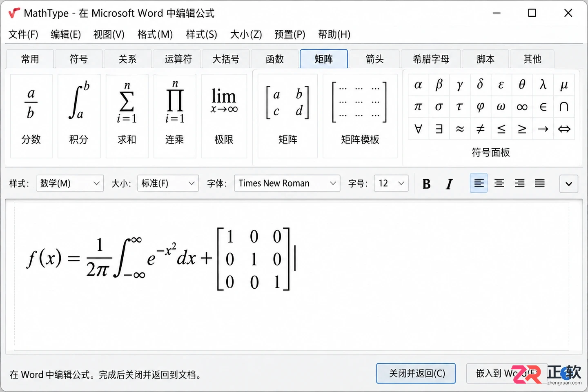
Task: Insert the double arrow symbol ⇔
Action: [564, 129]
